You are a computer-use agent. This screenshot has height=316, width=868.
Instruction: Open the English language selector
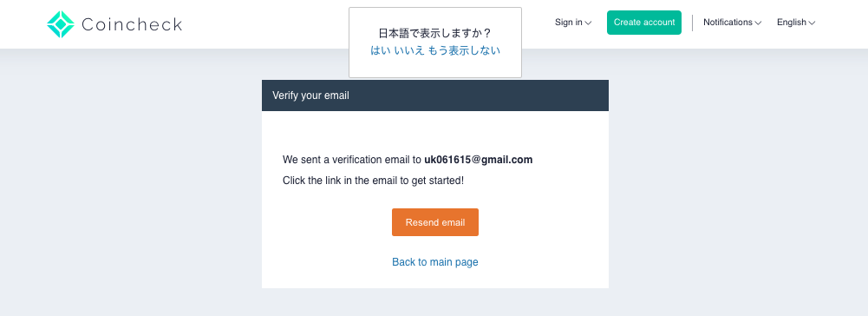(796, 23)
